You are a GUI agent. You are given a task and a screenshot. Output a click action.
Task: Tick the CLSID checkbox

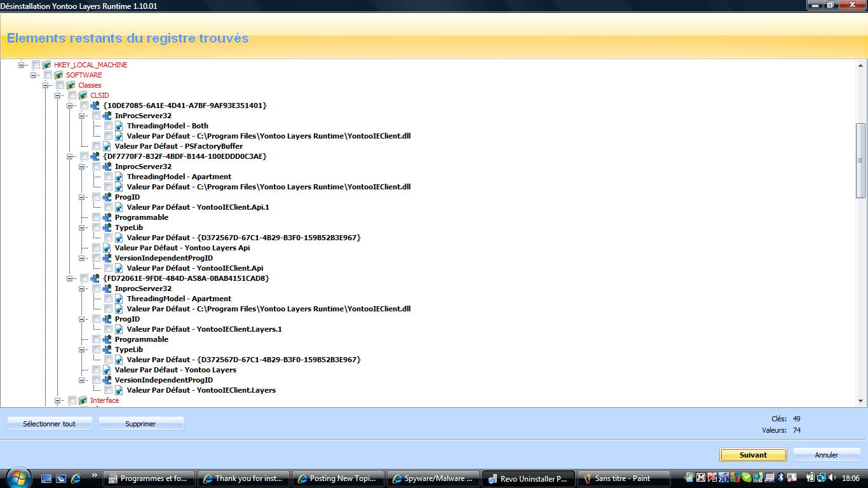point(72,95)
